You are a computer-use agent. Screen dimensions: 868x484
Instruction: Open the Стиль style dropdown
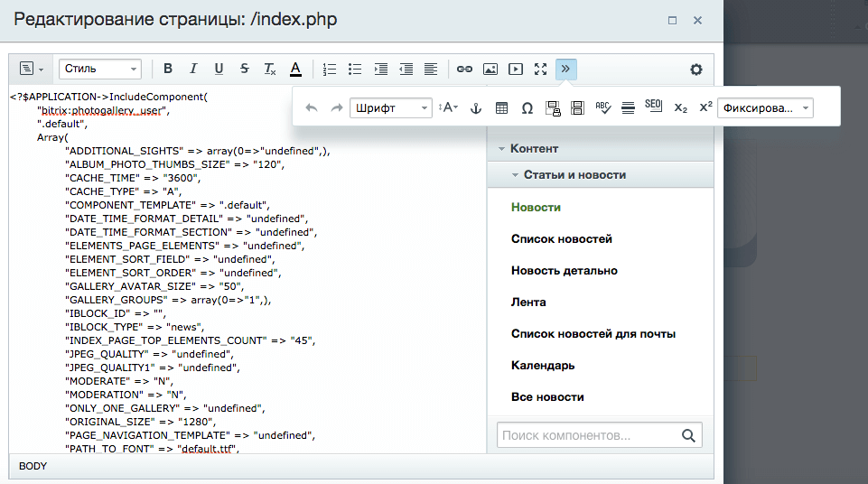(x=100, y=69)
